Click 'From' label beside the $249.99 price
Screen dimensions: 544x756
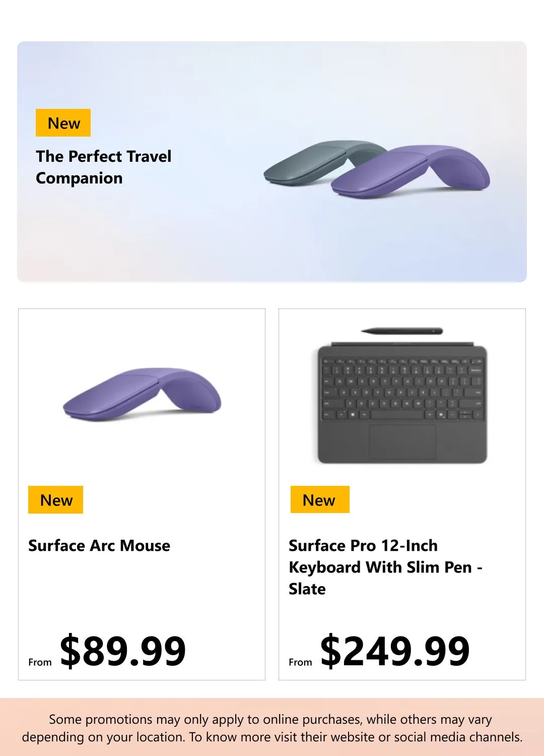click(x=300, y=662)
